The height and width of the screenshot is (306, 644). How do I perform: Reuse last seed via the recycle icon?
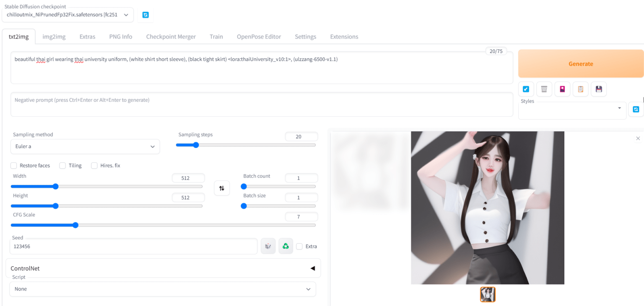click(x=286, y=246)
